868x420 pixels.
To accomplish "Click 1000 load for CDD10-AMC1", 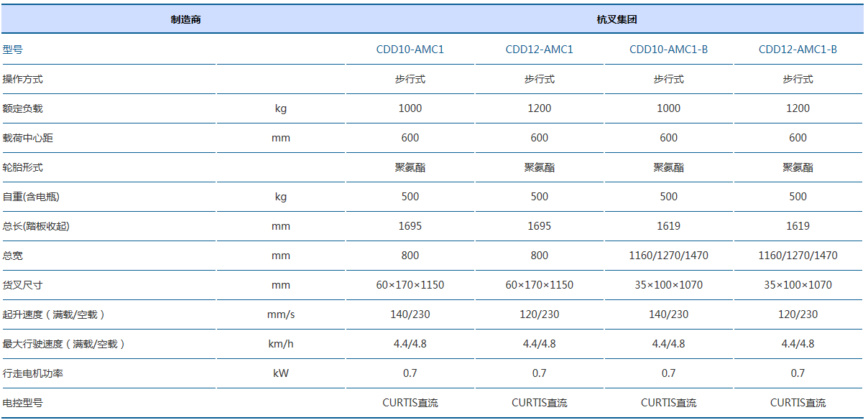I will [410, 108].
